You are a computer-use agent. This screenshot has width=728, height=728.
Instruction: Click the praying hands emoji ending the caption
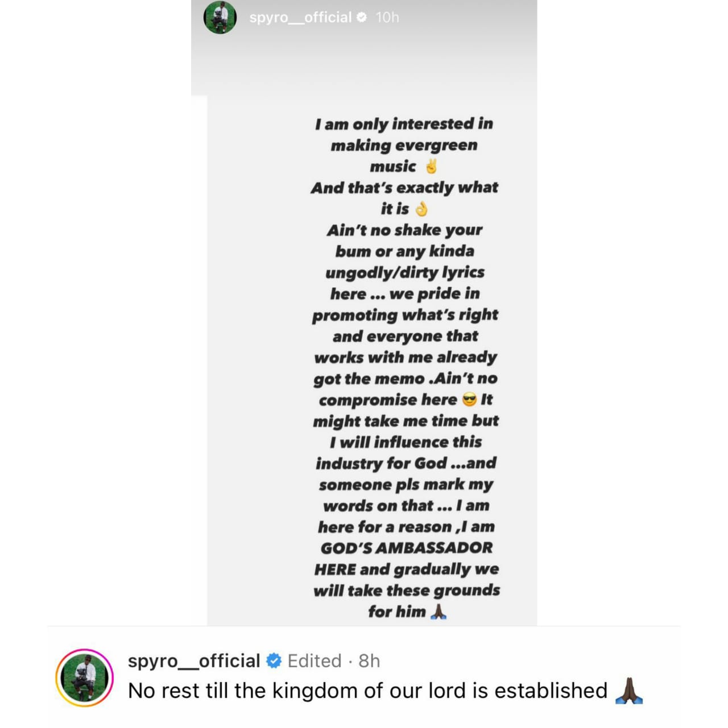(x=629, y=690)
